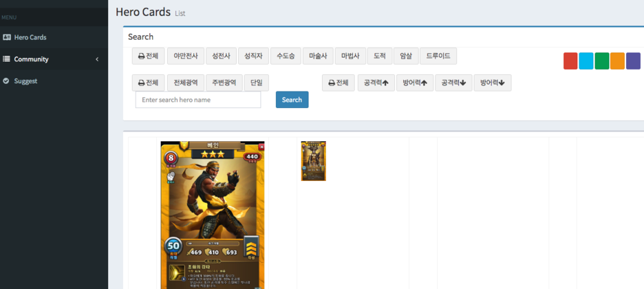Filter by 암살 class
The height and width of the screenshot is (289, 644).
click(406, 56)
